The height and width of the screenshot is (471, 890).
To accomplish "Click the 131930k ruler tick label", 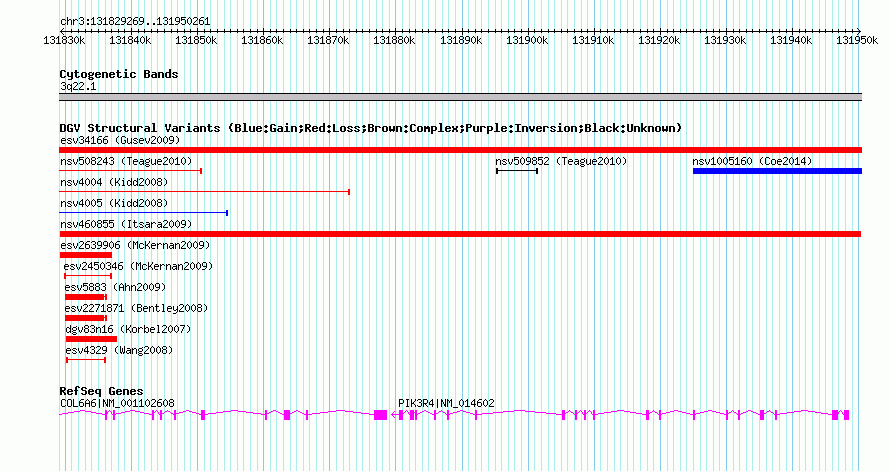I will point(725,40).
